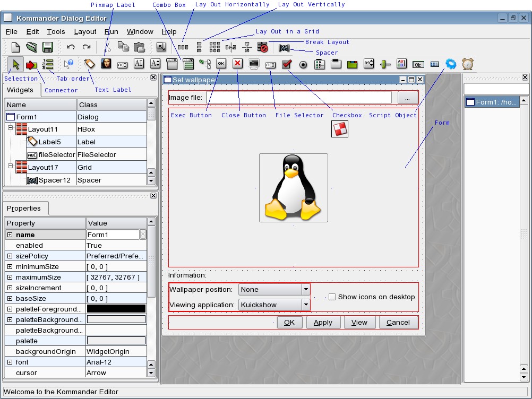This screenshot has height=399, width=532.
Task: Expand the minimumSize property
Action: tap(10, 267)
